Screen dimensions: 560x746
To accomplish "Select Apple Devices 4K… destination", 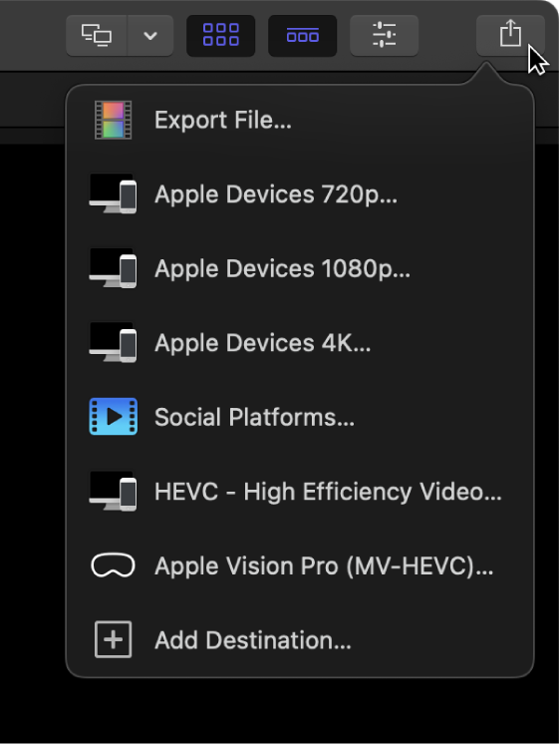I will pyautogui.click(x=300, y=342).
